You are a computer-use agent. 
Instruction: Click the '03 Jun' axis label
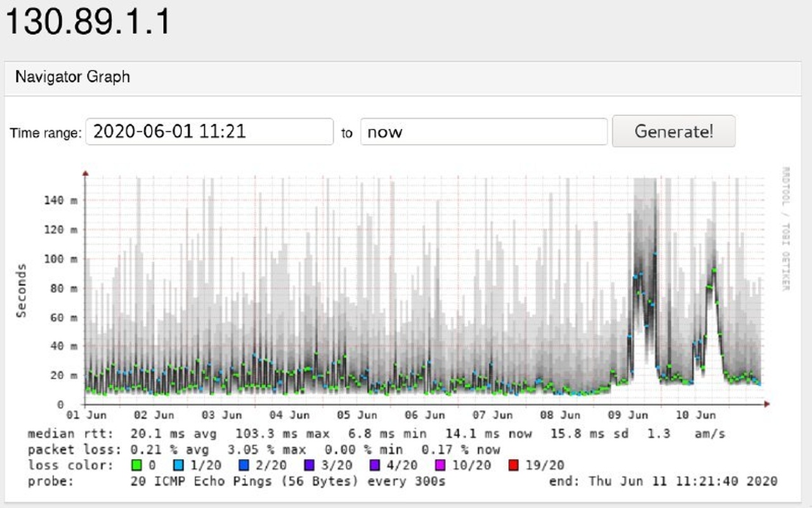(222, 415)
